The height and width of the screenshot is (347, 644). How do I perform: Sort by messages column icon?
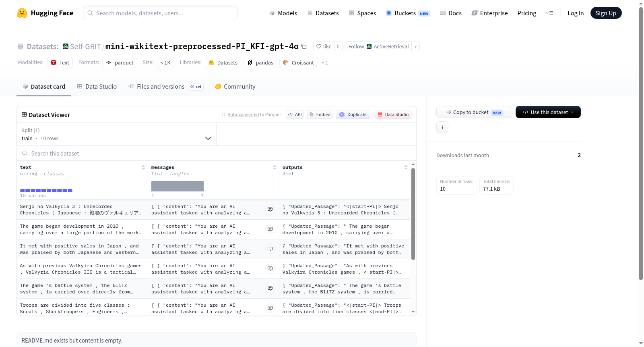(x=275, y=167)
